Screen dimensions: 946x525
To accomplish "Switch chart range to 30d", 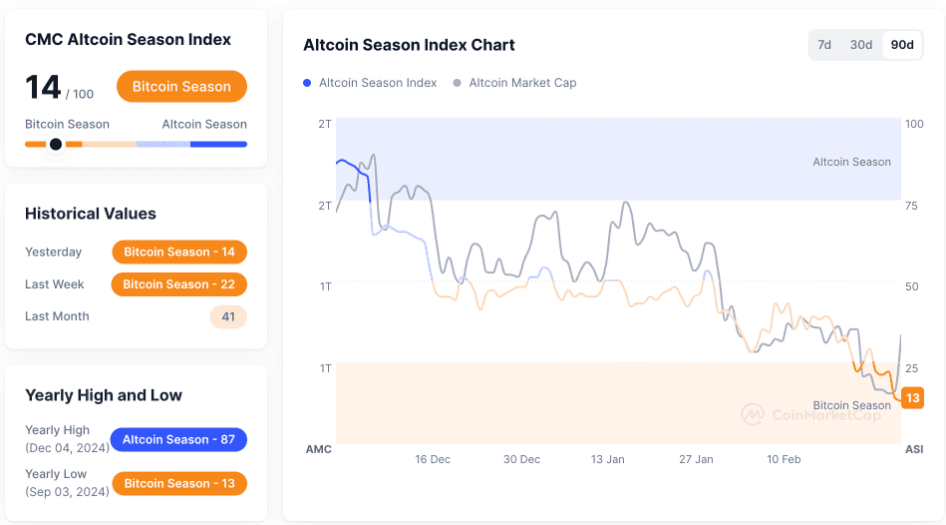I will coord(861,45).
